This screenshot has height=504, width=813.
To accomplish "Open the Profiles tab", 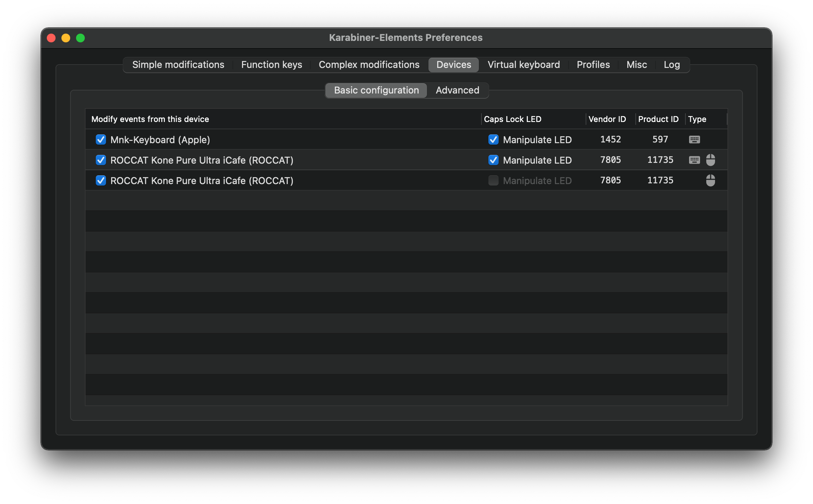I will pos(593,64).
